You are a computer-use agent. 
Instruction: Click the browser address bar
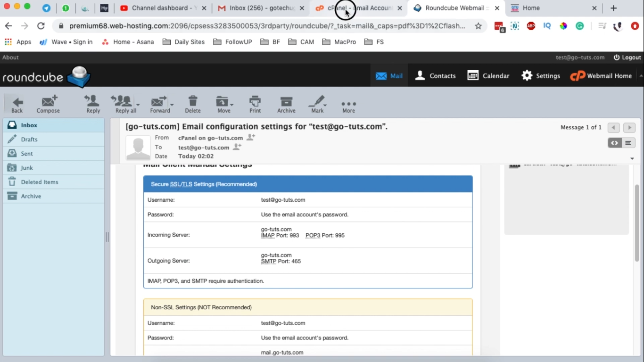coord(267,26)
